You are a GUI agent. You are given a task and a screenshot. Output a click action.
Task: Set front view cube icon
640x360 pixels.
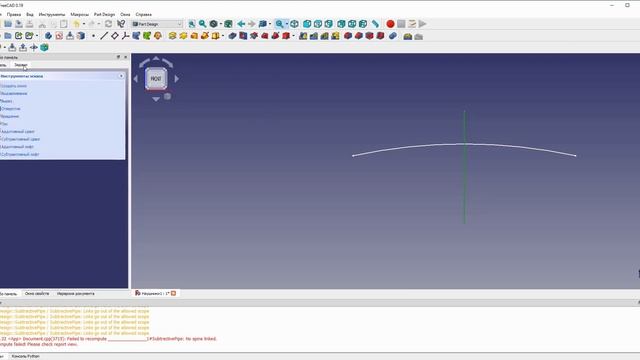[307, 24]
